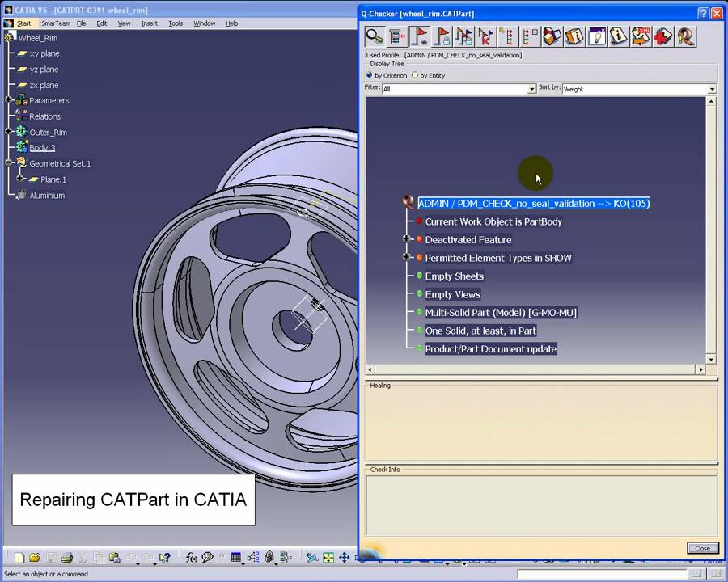Click the magnifying glass check icon in Q-Checker
The height and width of the screenshot is (582, 728).
click(x=375, y=36)
